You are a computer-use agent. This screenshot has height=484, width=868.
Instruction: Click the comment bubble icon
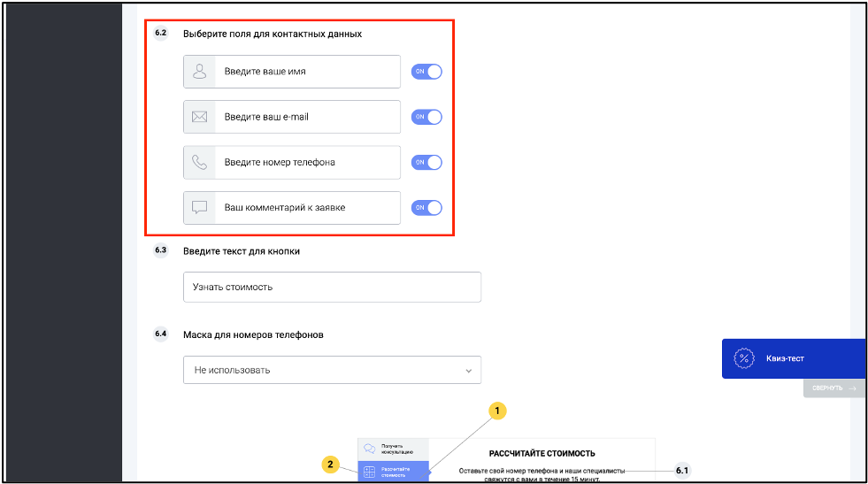(199, 208)
